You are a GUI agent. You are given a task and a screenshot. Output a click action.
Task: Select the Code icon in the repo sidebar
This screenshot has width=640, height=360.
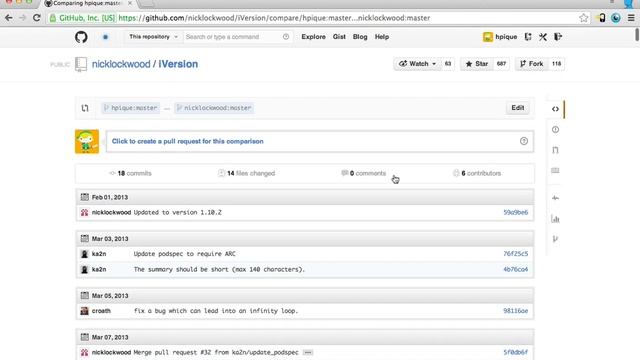tap(555, 109)
